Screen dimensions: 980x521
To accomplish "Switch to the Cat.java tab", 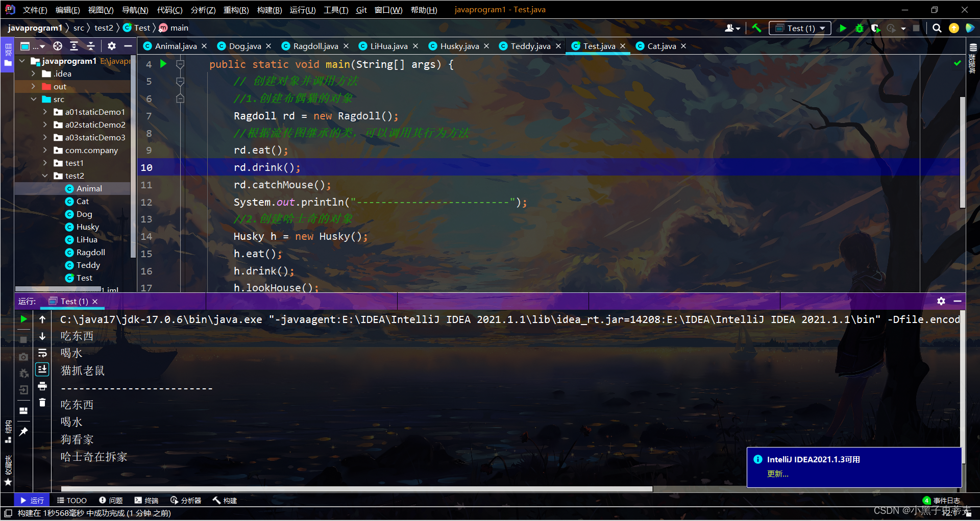I will click(661, 46).
